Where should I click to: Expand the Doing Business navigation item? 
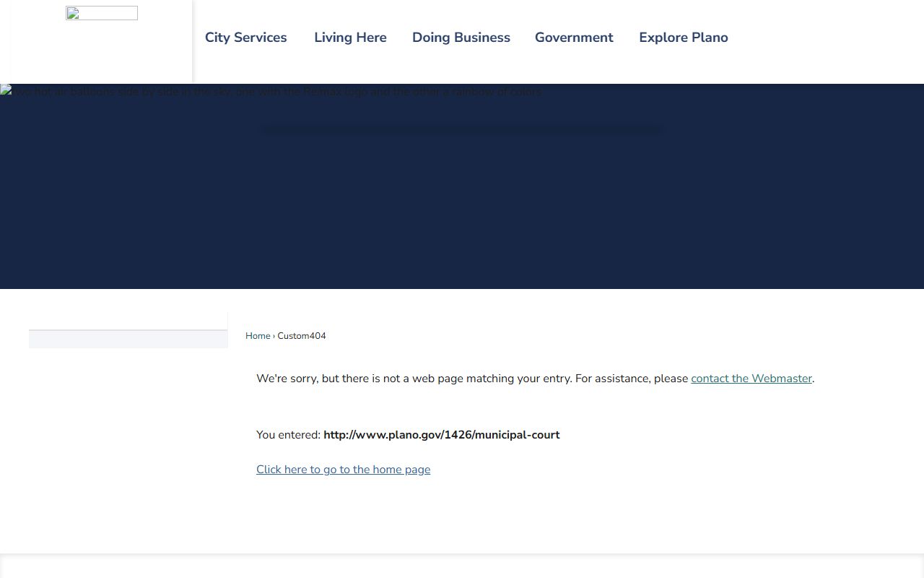pos(461,38)
